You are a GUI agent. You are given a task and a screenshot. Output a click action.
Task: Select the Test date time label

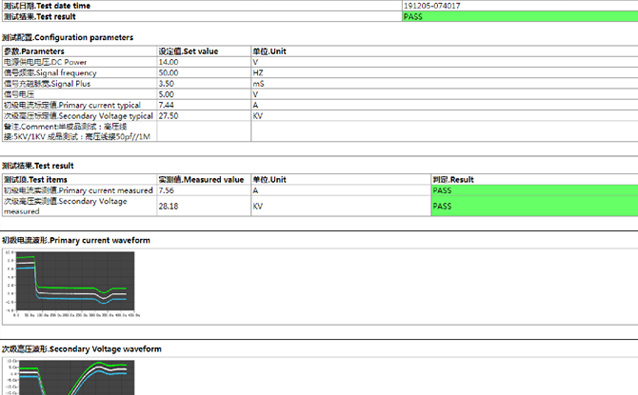tap(47, 6)
